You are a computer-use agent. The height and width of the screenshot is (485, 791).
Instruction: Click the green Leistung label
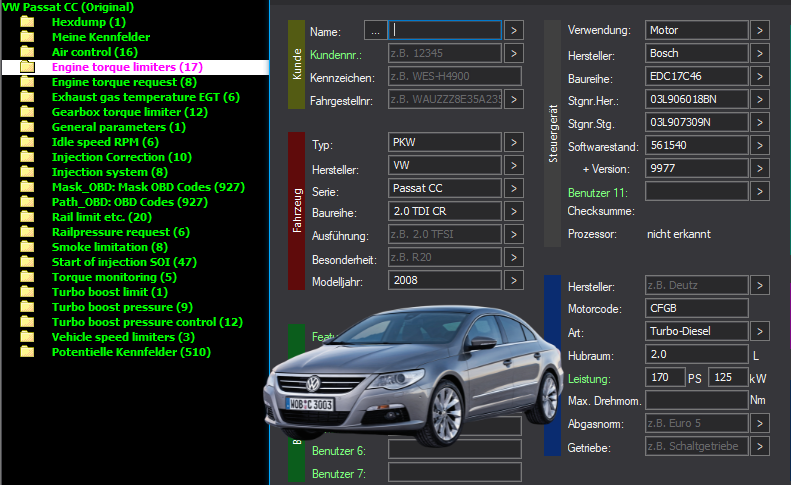pos(589,379)
